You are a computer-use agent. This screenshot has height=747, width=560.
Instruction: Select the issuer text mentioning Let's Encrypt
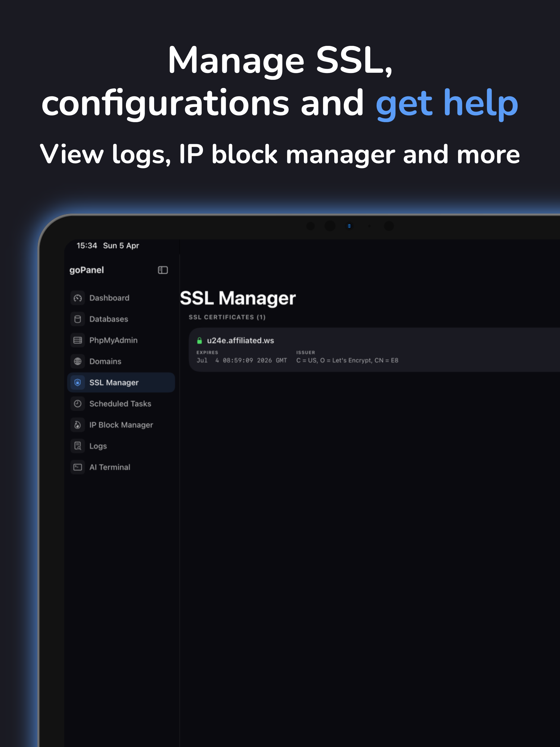pos(347,360)
